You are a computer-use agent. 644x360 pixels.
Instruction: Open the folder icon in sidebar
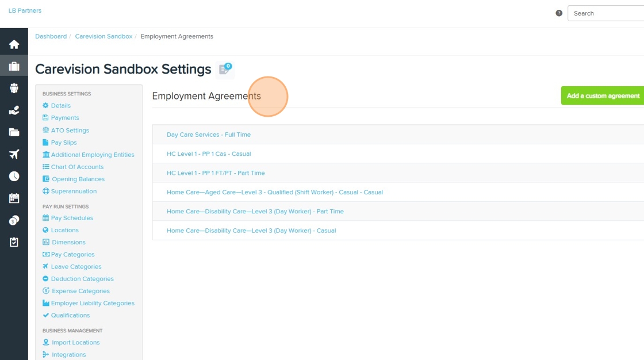[14, 132]
